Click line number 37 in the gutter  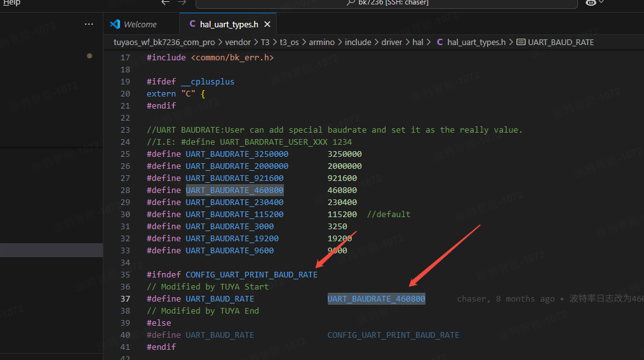pos(125,299)
